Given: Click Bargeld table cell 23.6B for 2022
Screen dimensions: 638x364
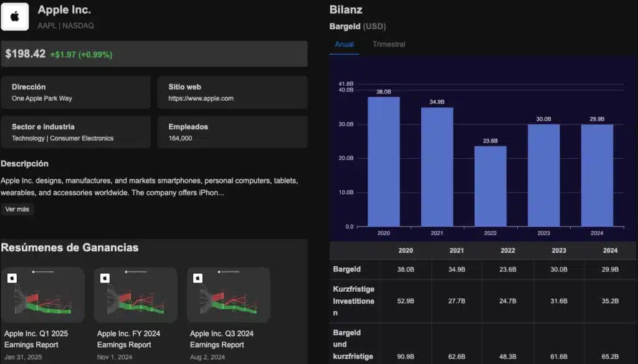Looking at the screenshot, I should 508,269.
